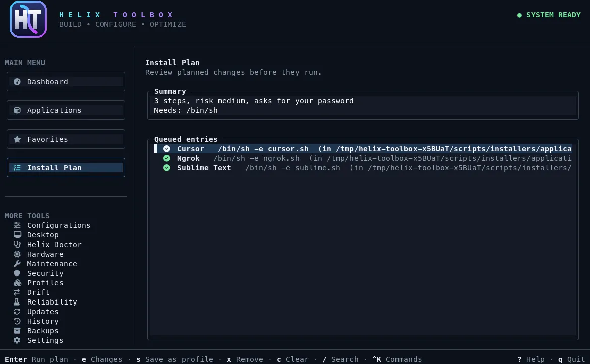Open Helix Doctor from More Tools
This screenshot has height=364, width=590.
54,245
